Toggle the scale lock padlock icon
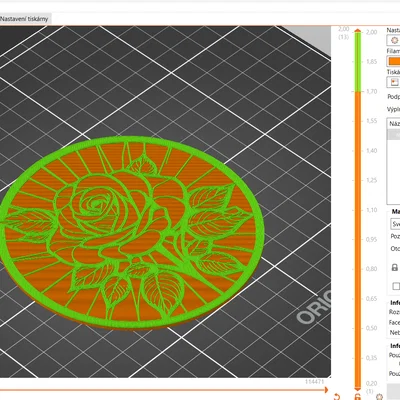This screenshot has width=400, height=400. [395, 267]
